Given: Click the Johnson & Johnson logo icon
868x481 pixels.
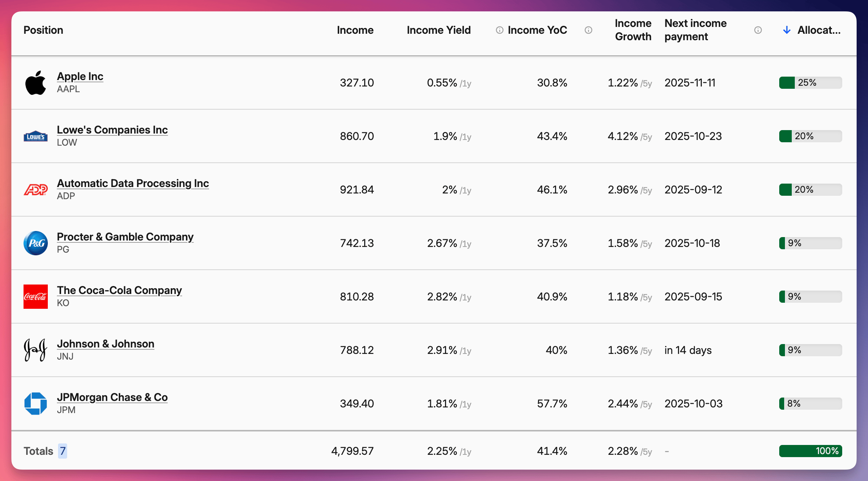Looking at the screenshot, I should coord(36,350).
